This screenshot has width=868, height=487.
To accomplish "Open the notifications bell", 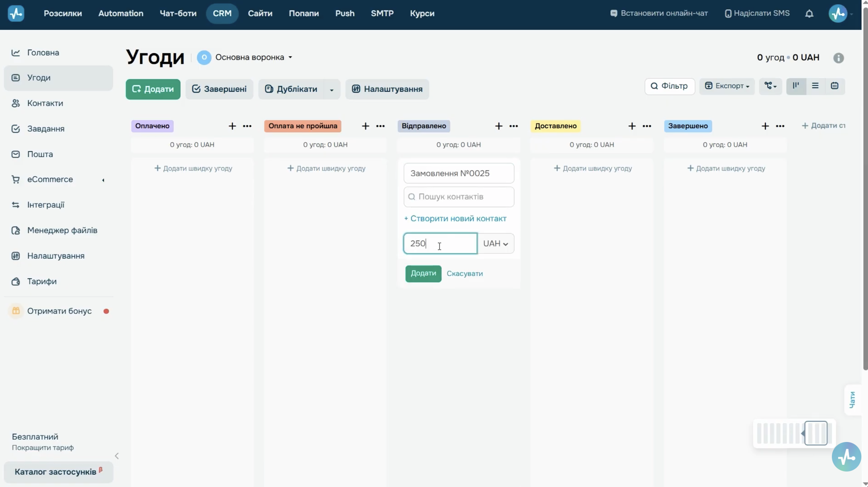I will click(809, 14).
